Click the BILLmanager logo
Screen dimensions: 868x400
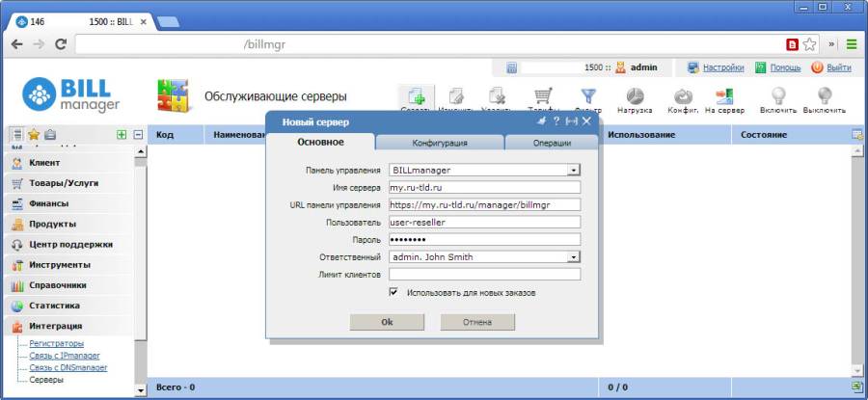tap(70, 94)
